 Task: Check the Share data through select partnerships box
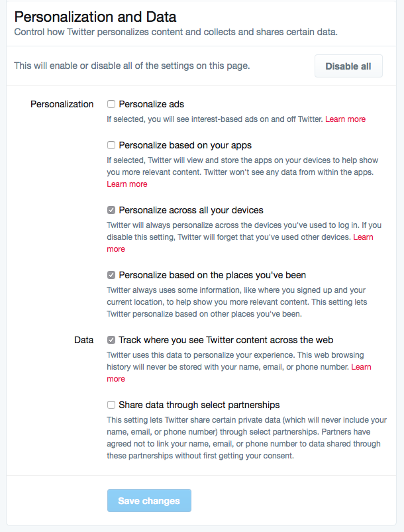[111, 404]
